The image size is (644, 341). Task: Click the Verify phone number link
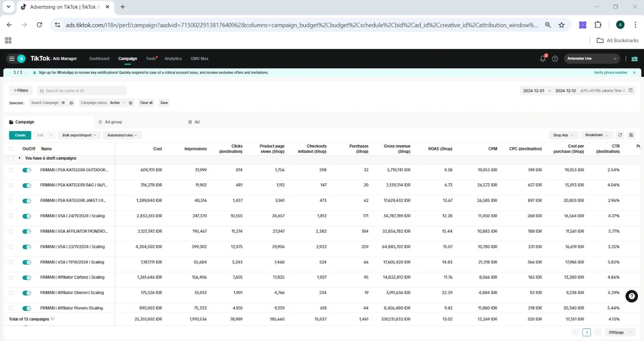[610, 72]
